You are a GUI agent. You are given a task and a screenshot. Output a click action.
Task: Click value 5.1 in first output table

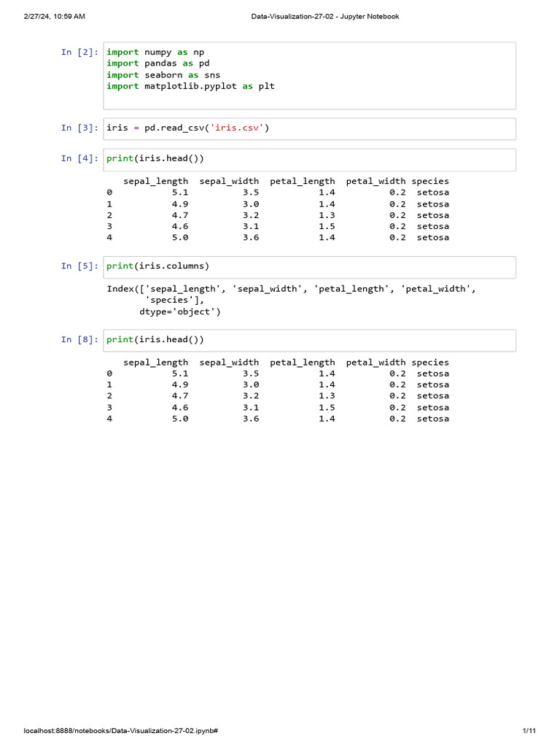tap(180, 193)
